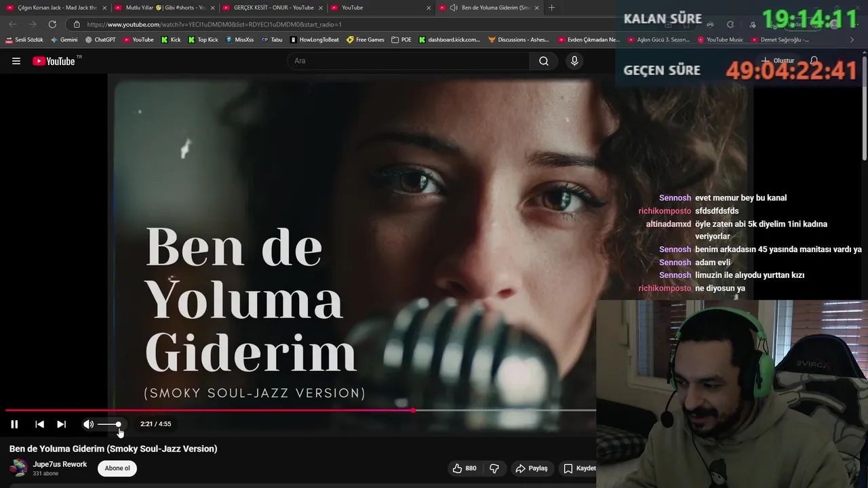Close the Çılgın Korsan Jack tab
Image resolution: width=868 pixels, height=488 pixels.
104,7
